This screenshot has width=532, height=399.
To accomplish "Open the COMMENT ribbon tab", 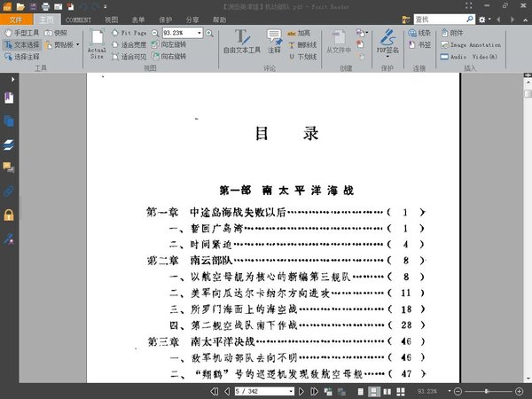I will tap(78, 19).
